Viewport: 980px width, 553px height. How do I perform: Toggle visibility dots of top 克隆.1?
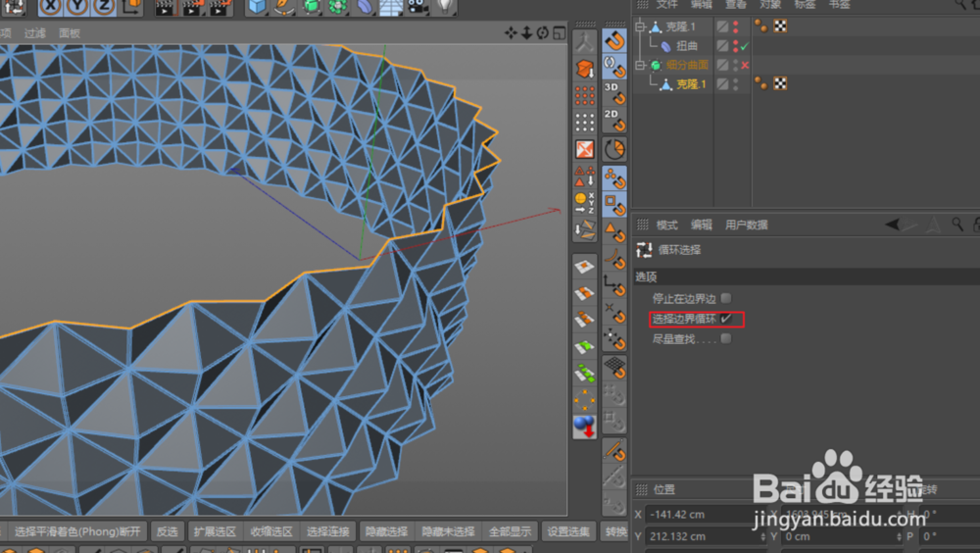tap(736, 26)
